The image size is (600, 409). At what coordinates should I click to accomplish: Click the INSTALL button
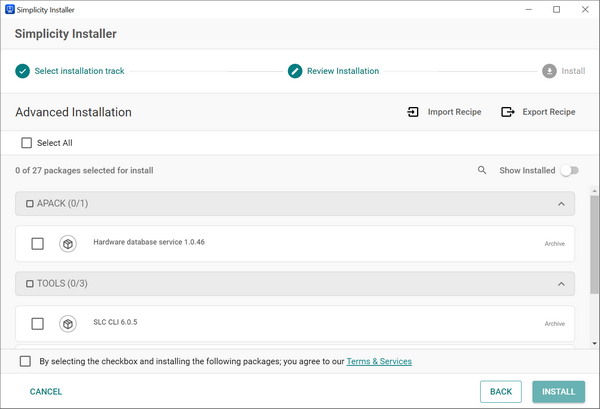coord(559,392)
